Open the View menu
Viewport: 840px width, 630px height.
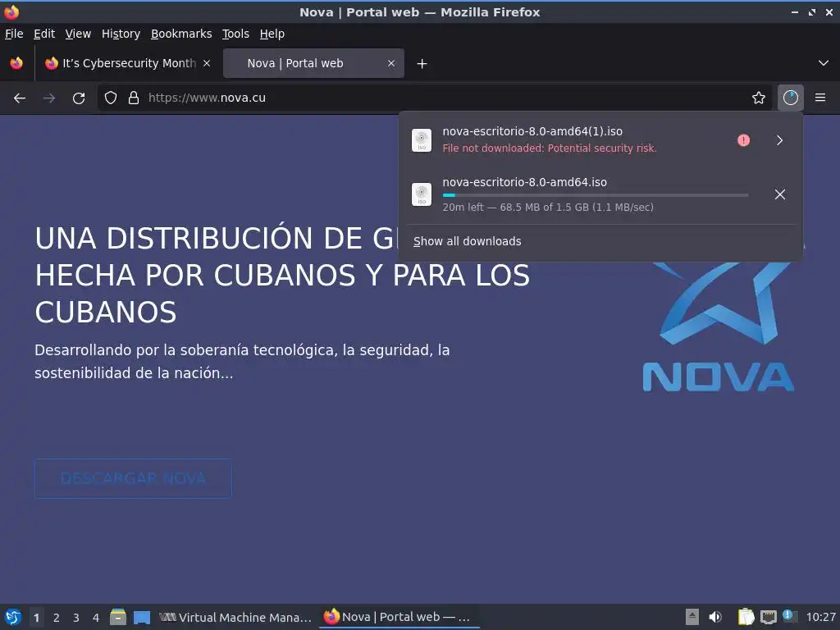coord(78,34)
